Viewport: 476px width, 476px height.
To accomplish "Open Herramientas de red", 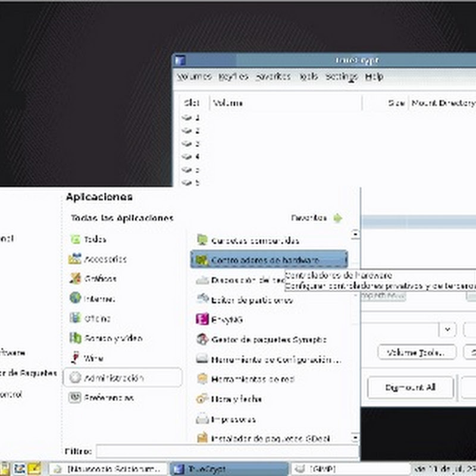I will click(x=247, y=380).
